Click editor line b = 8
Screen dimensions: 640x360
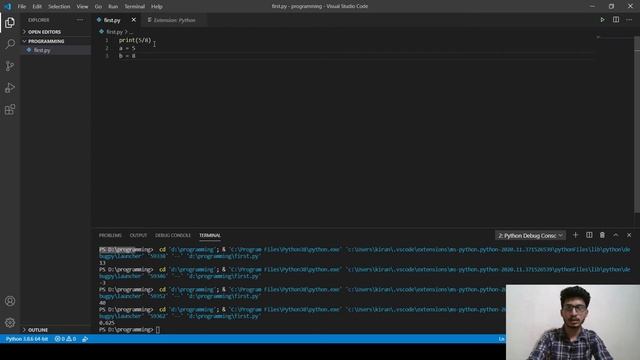tap(127, 56)
